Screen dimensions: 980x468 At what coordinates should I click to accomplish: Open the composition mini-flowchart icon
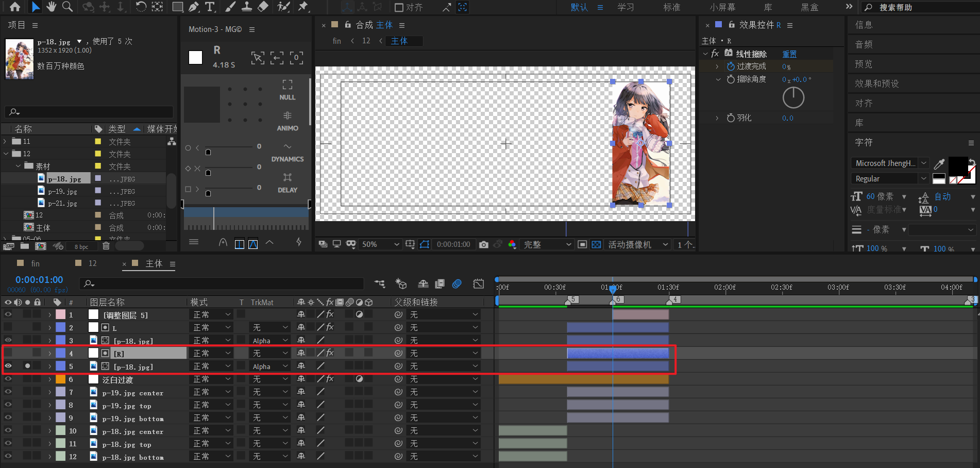click(x=380, y=283)
